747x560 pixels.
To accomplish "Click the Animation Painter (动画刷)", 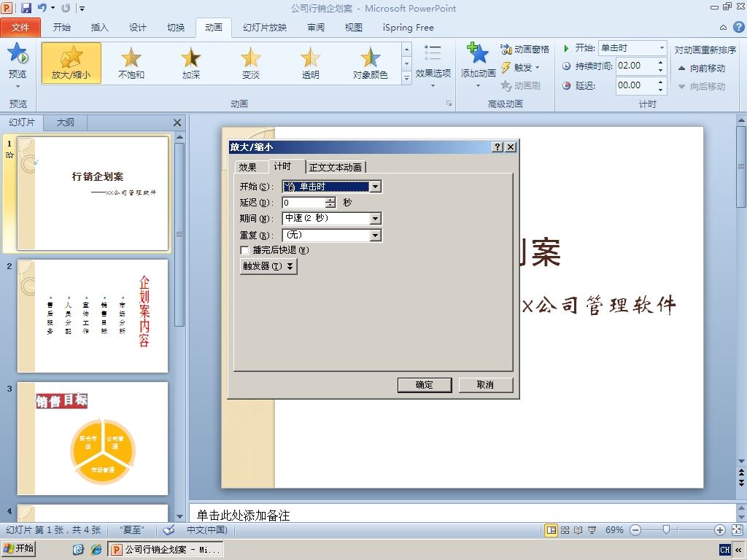I will pos(520,86).
